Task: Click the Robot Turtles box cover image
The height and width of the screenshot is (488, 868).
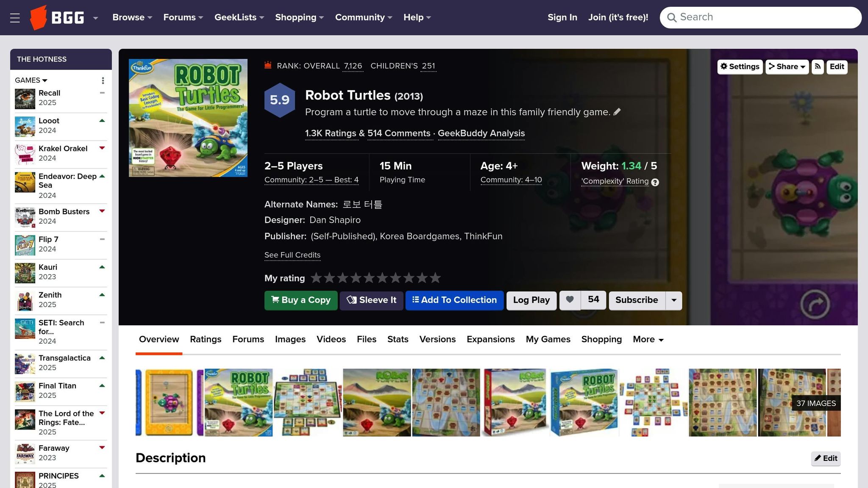Action: [x=188, y=118]
